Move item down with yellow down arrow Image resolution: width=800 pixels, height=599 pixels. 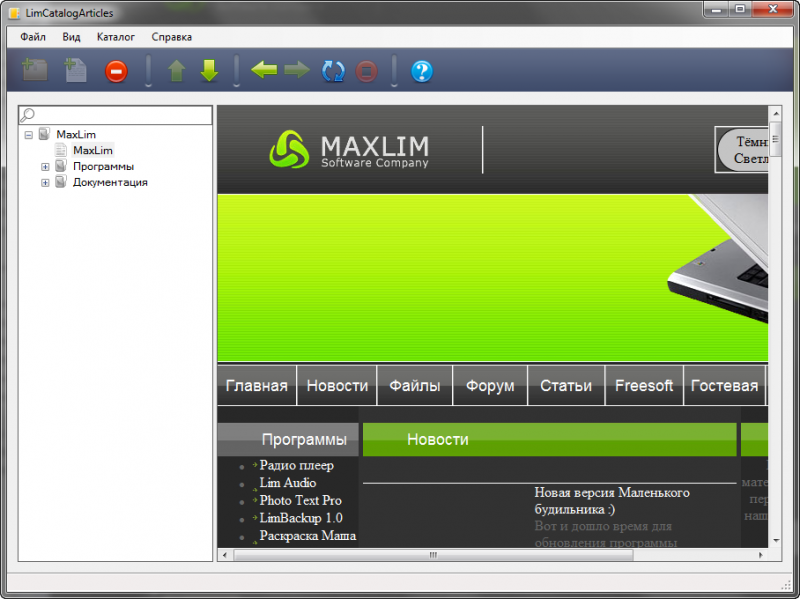click(209, 71)
